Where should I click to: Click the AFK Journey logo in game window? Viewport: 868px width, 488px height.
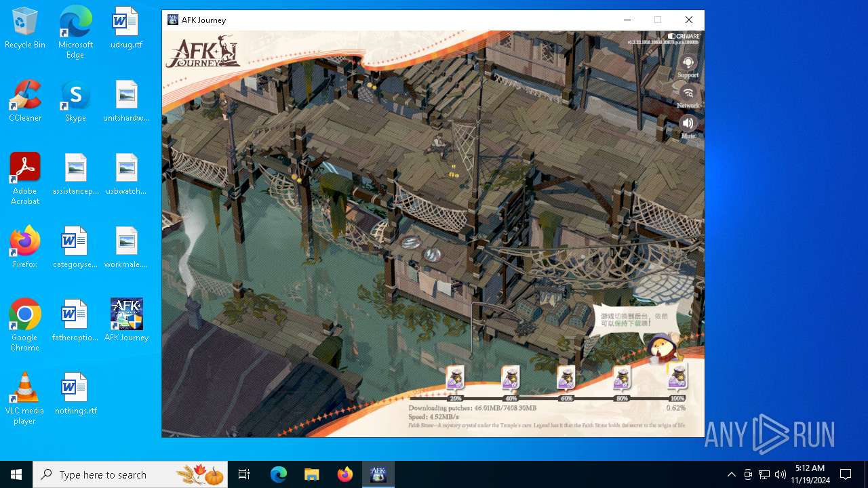coord(203,53)
